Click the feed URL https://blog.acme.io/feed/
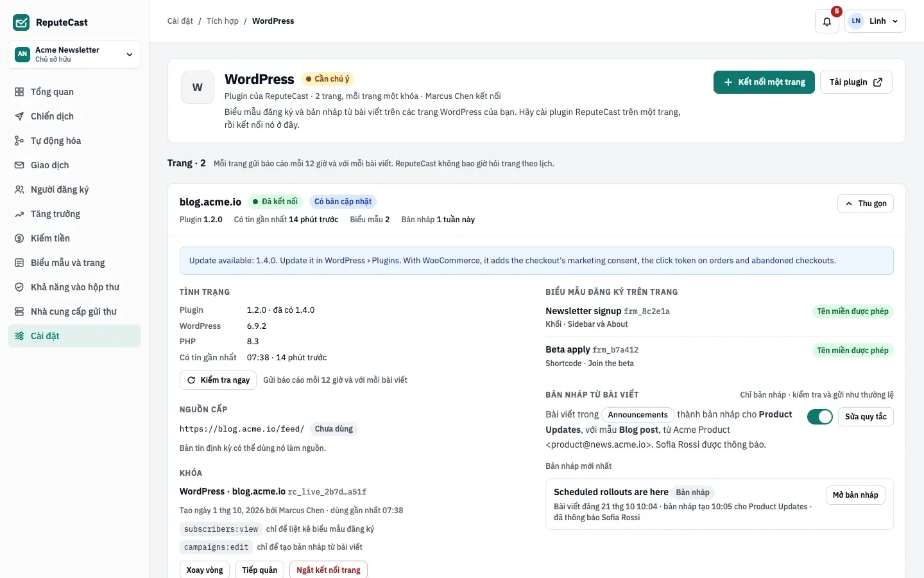Screen dimensions: 924x578 (x=242, y=429)
